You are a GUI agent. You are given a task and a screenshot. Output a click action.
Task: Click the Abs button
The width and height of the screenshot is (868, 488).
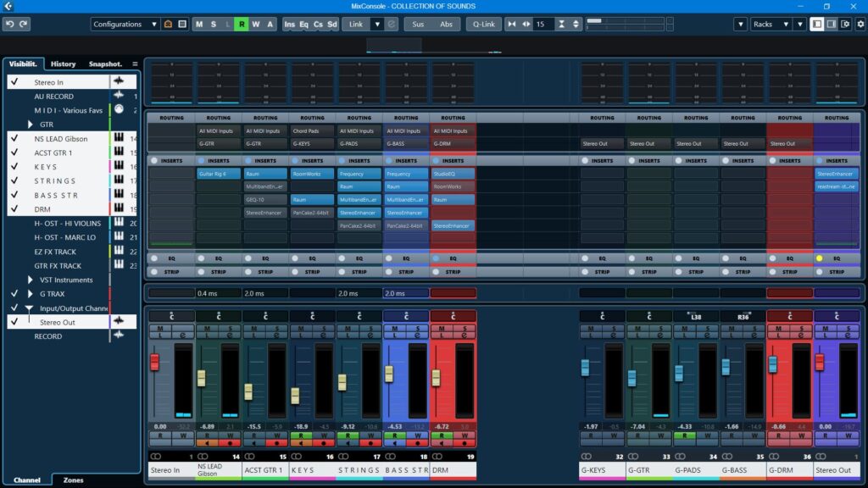point(447,25)
